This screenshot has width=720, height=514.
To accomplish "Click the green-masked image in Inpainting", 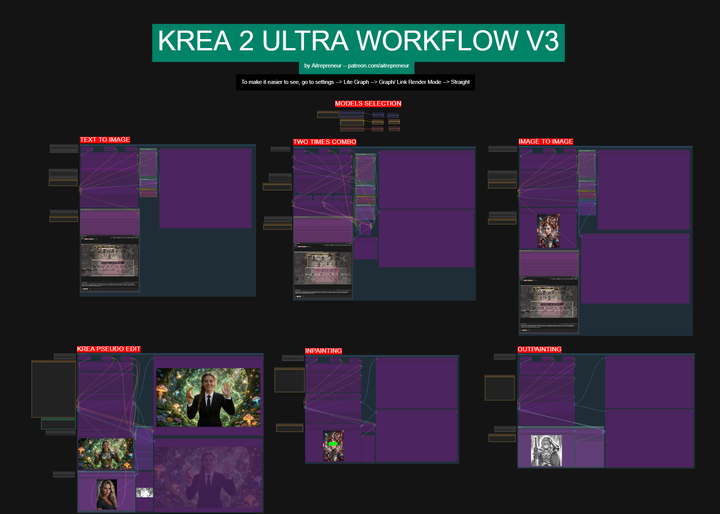I will pos(333,446).
